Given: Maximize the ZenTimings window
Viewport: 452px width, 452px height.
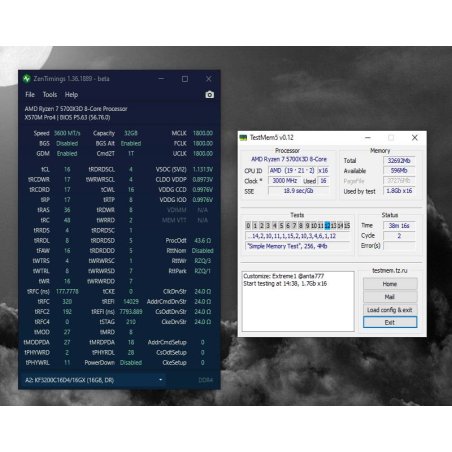Looking at the screenshot, I should pyautogui.click(x=185, y=79).
